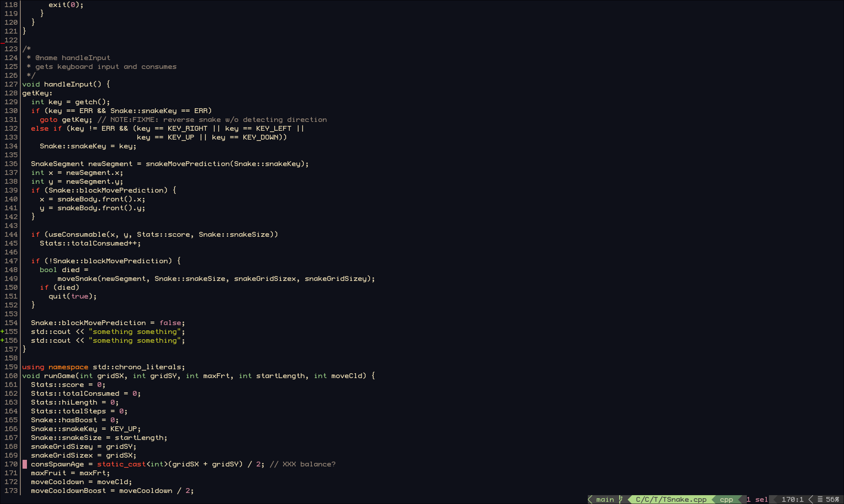Click 'KEY_RIGHT' on line 132
The width and height of the screenshot is (844, 504).
click(187, 128)
